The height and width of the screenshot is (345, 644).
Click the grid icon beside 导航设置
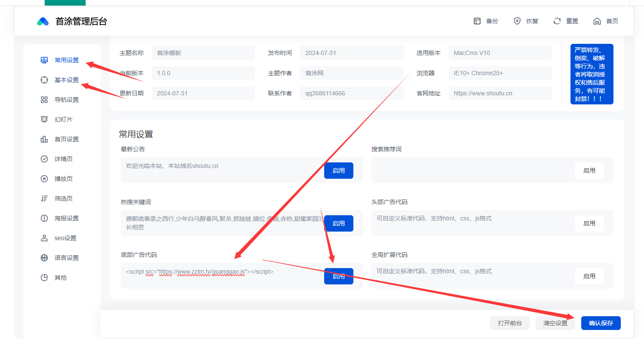[44, 100]
